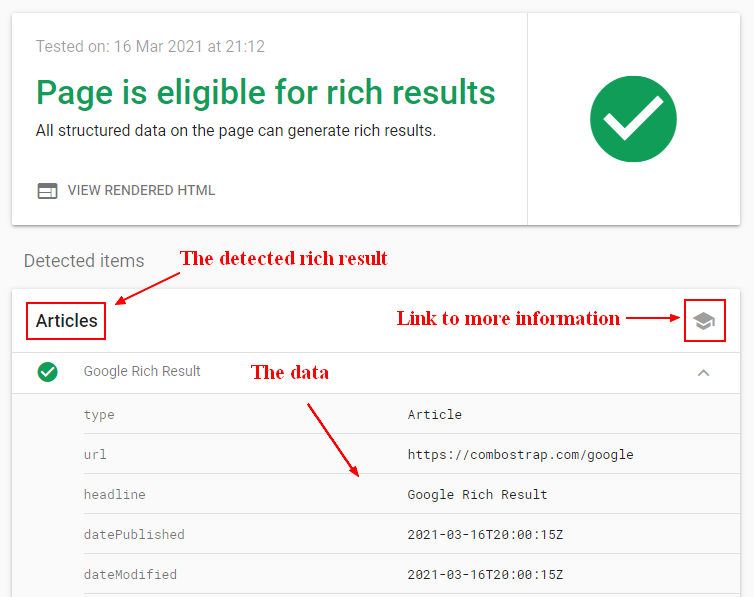This screenshot has height=597, width=754.
Task: Open the VIEW RENDERED HTML text button
Action: (141, 191)
